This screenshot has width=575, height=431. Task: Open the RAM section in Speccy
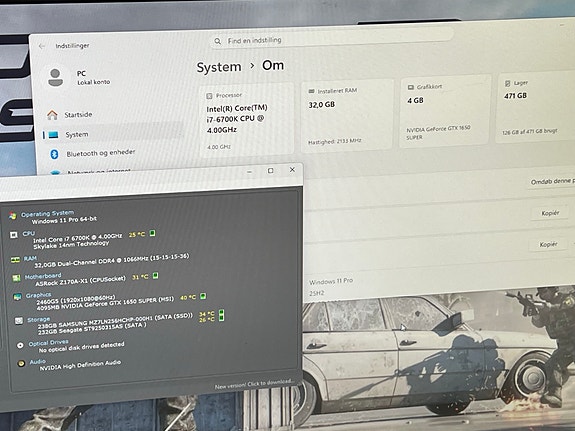(x=30, y=259)
